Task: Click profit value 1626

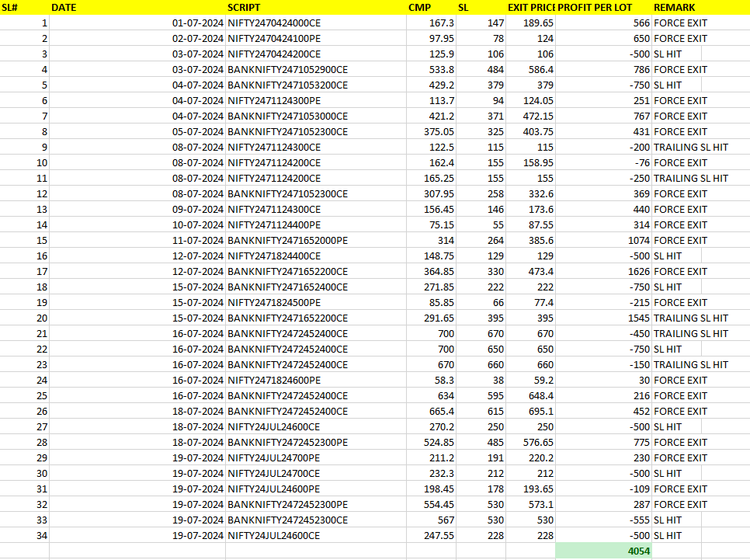Action: [603, 271]
